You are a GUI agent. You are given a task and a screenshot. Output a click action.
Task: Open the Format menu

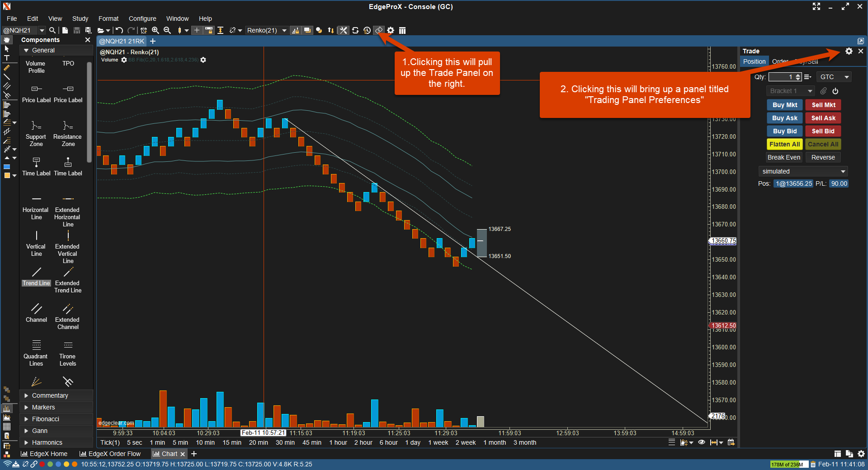pos(108,19)
